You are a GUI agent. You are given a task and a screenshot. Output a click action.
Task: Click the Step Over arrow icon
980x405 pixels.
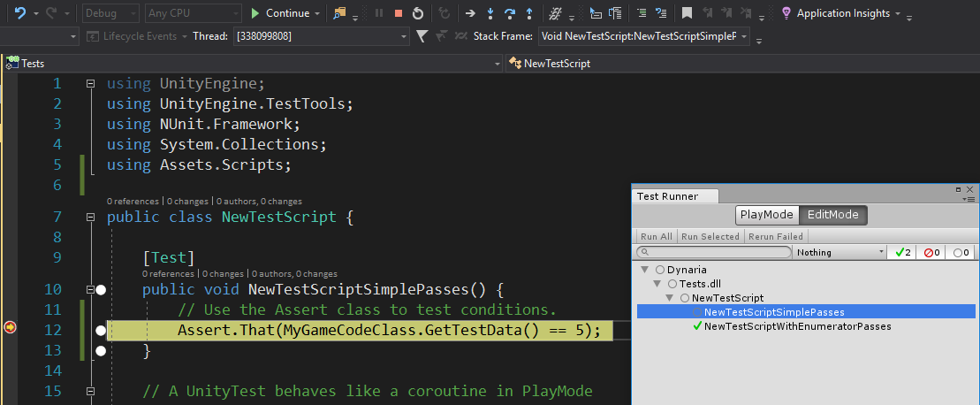coord(510,13)
